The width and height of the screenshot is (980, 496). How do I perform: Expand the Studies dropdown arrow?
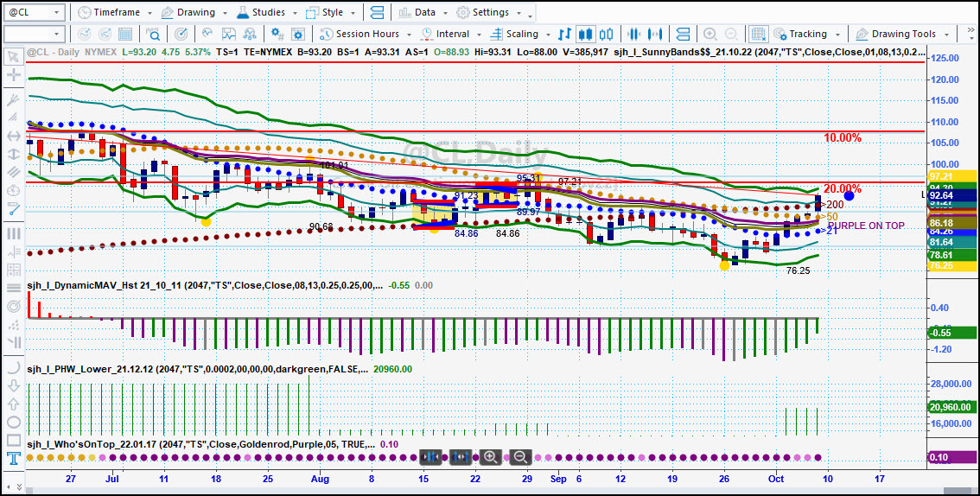295,13
